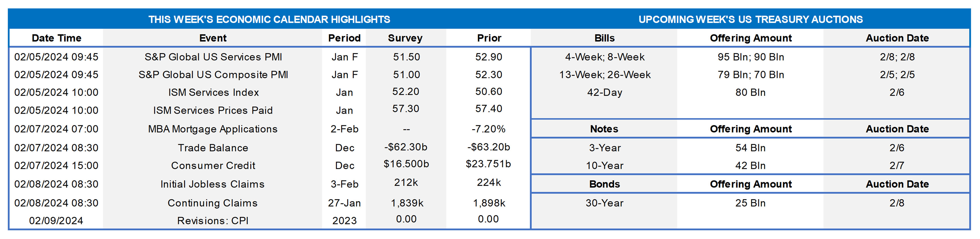Select the Consumer Credit prior value $23.751b
Viewport: 980px width, 239px height.
tap(488, 164)
